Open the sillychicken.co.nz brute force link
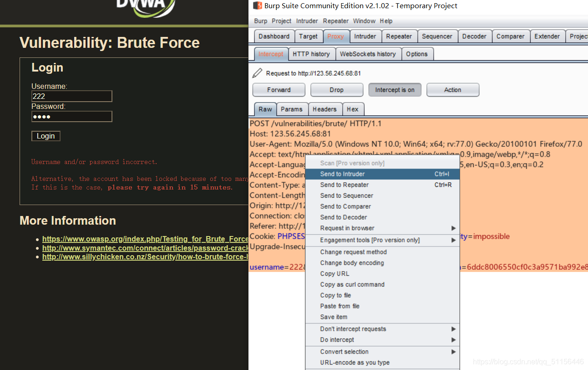Image resolution: width=588 pixels, height=370 pixels. 145,257
